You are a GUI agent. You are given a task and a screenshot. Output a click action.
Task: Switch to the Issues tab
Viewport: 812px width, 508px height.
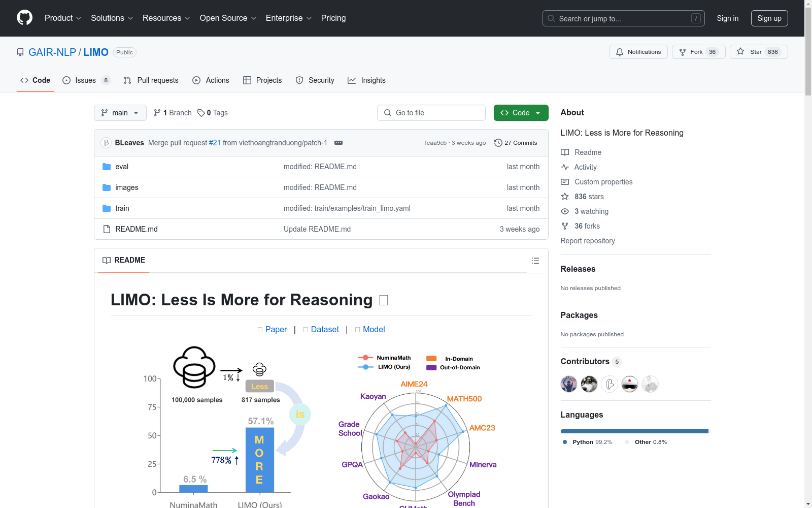pos(86,80)
